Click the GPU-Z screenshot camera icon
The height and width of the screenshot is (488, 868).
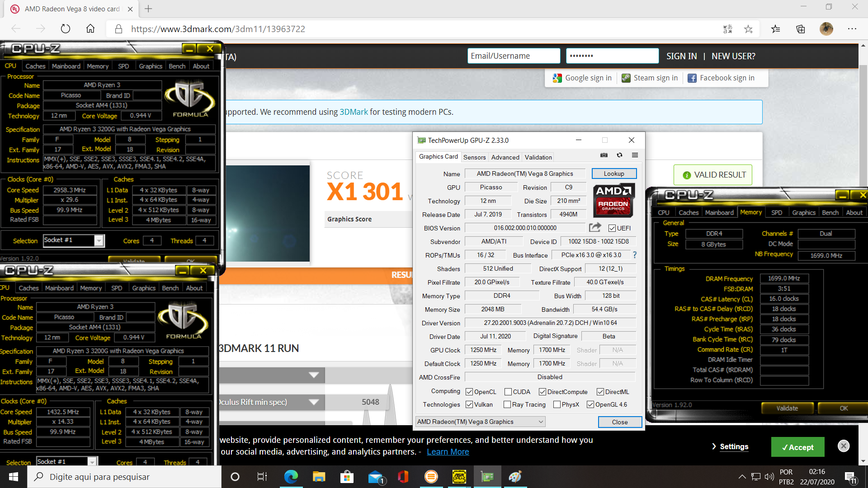(x=604, y=155)
